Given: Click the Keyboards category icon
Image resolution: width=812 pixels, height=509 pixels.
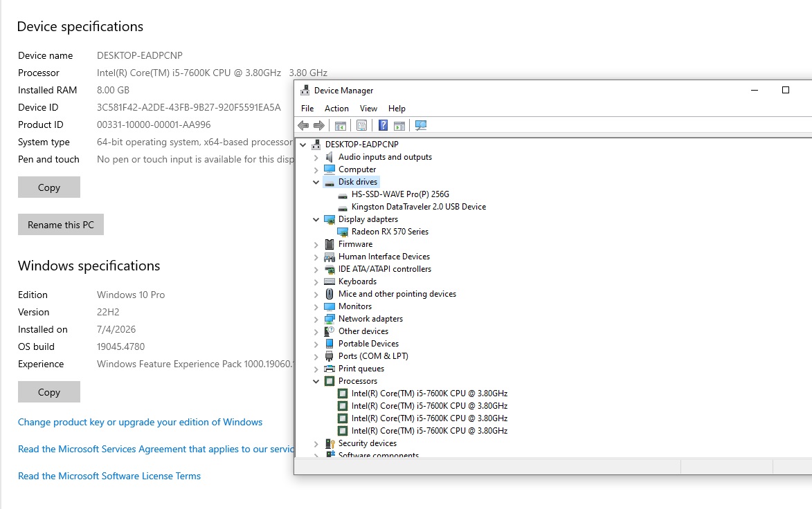Looking at the screenshot, I should pyautogui.click(x=330, y=281).
